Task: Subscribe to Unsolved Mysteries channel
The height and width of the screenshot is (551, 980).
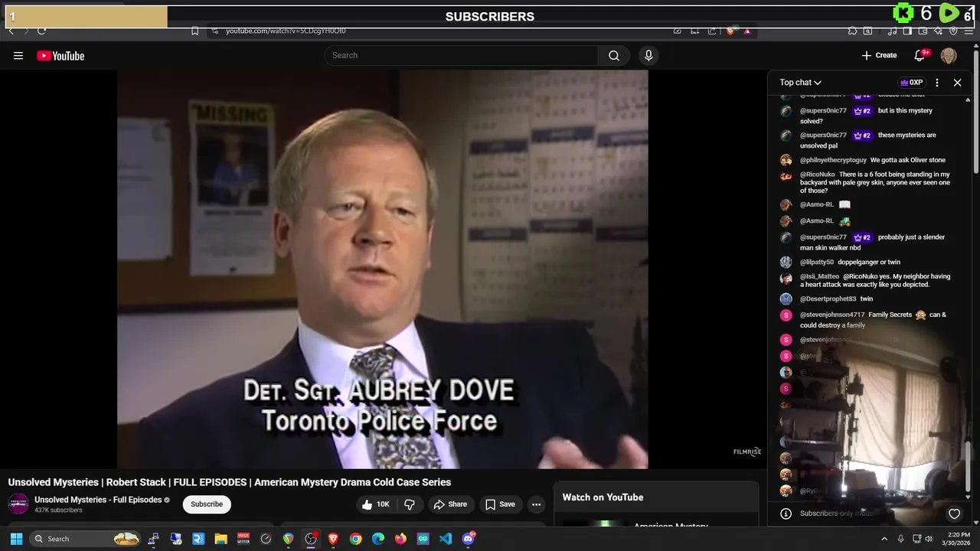Action: (x=207, y=504)
